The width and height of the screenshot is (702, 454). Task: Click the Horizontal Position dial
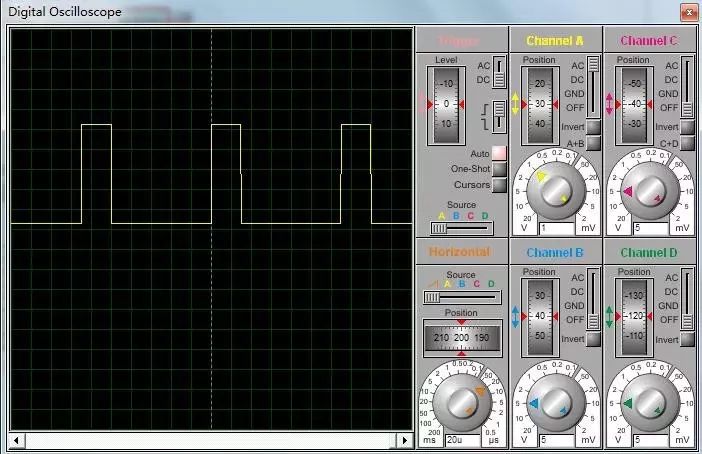coord(461,338)
